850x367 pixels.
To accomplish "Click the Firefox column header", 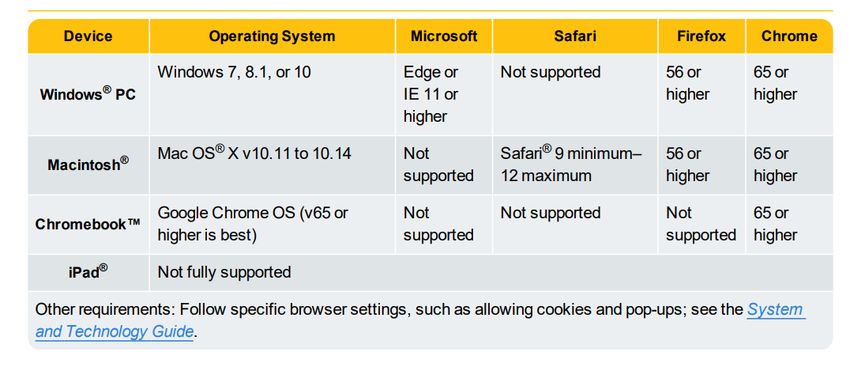I will point(702,36).
